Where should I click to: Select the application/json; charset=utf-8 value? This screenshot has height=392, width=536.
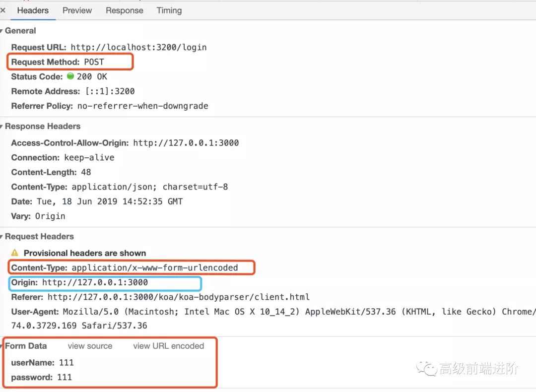point(150,187)
